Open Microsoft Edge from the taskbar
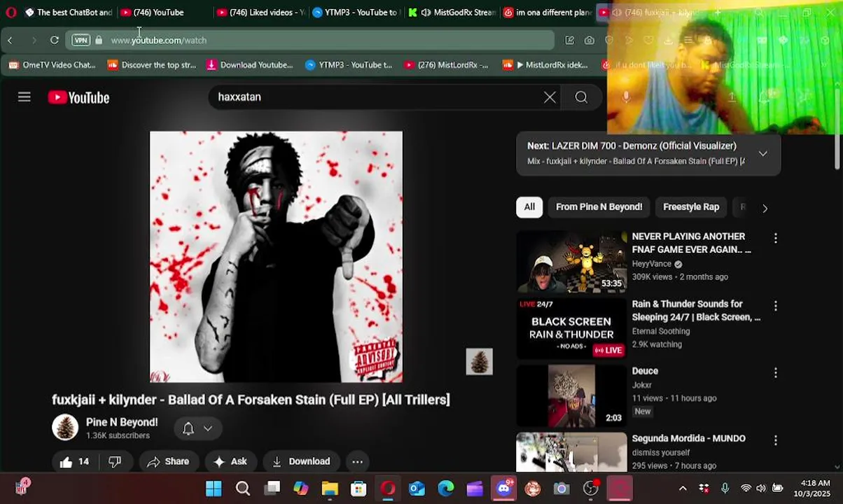 446,489
